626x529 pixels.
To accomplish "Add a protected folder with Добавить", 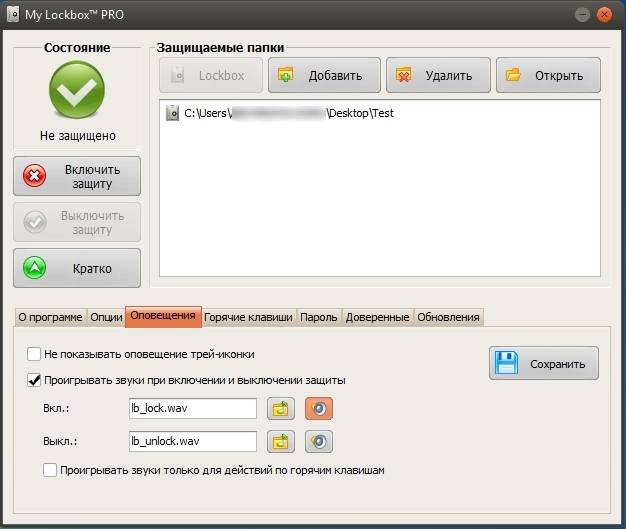I will [x=324, y=75].
